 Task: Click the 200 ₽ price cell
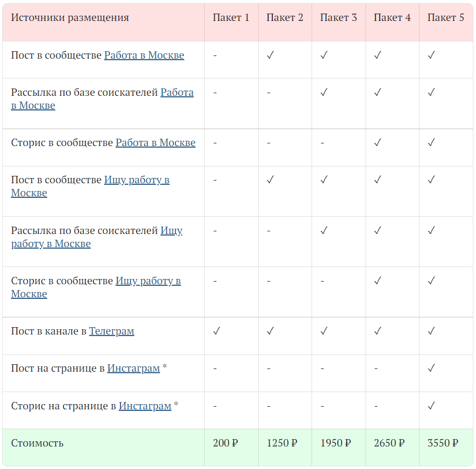coord(225,443)
